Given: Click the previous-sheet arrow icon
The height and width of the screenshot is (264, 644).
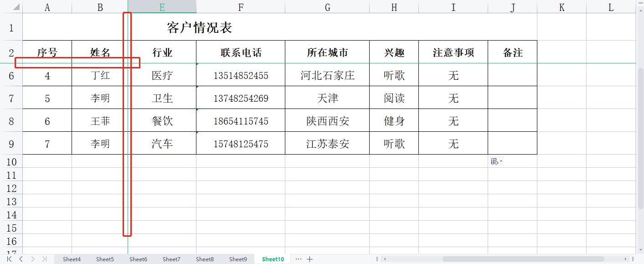Looking at the screenshot, I should 21,259.
